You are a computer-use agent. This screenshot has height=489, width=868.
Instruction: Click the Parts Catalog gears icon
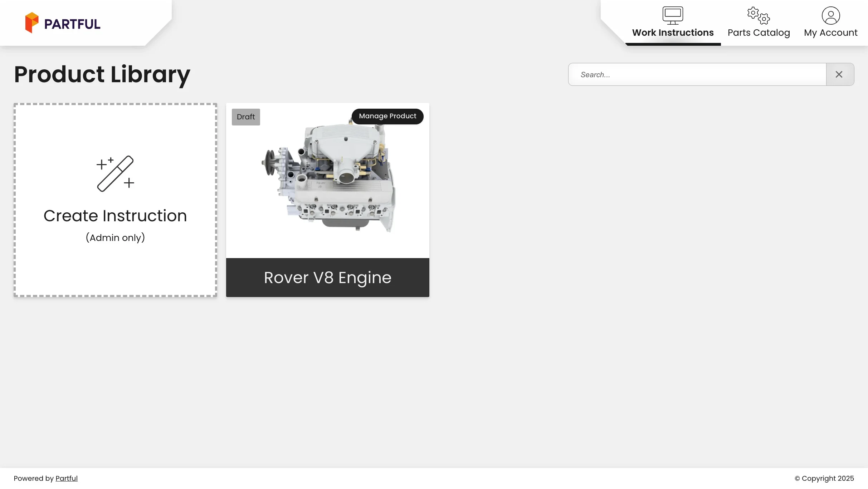point(759,15)
